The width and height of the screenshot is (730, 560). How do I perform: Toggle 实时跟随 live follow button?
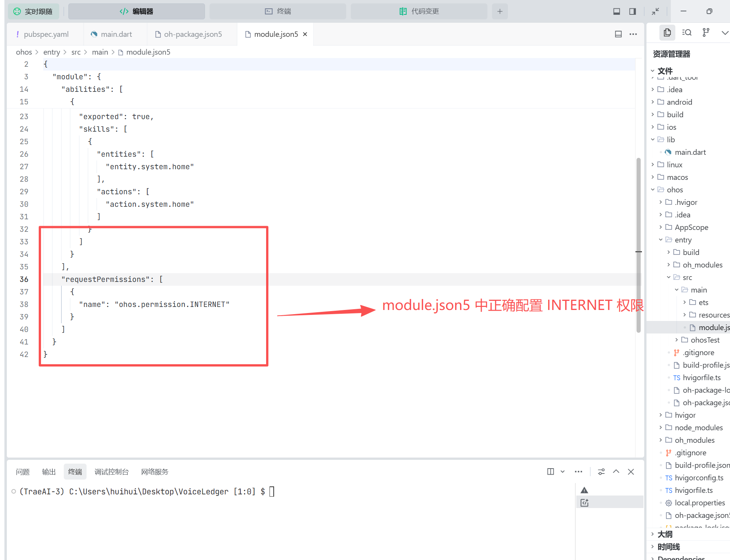coord(33,11)
